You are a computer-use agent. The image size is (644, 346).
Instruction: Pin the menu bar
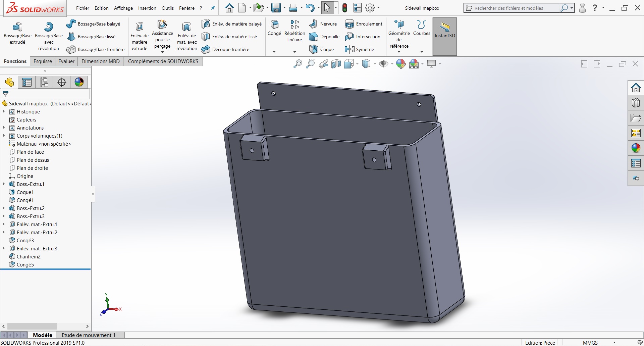[213, 8]
